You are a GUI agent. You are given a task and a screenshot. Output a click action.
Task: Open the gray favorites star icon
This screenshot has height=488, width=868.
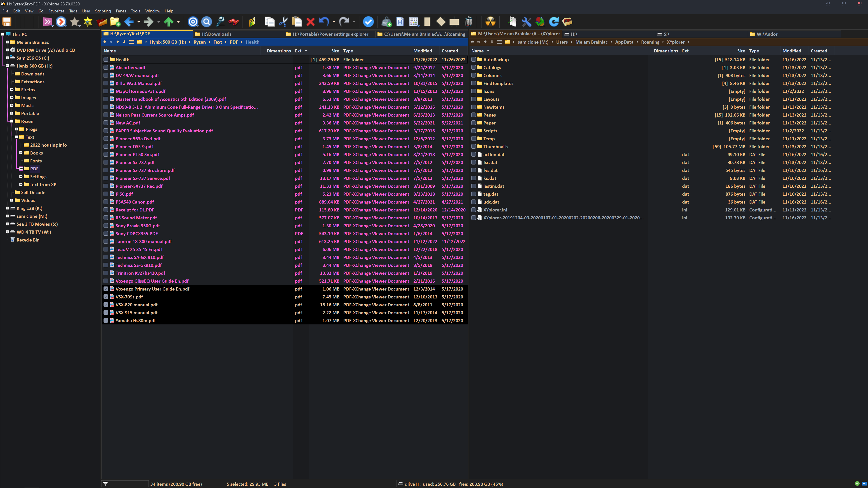coord(74,22)
